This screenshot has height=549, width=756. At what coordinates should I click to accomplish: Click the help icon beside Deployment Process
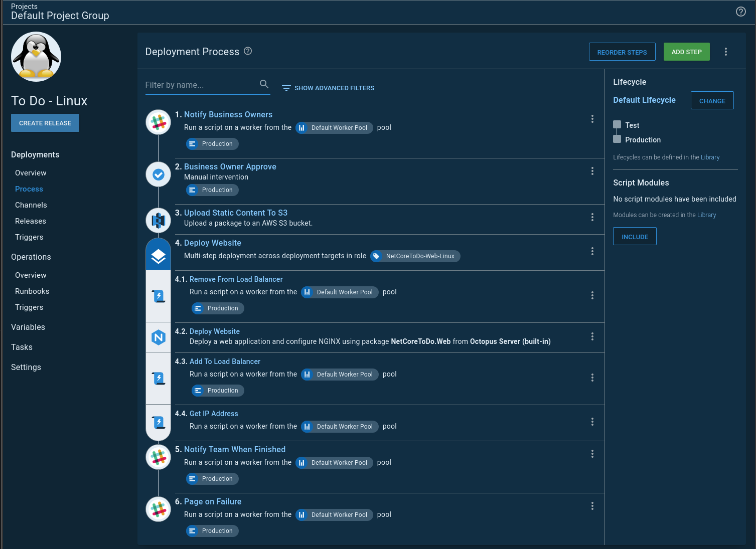[x=248, y=51]
